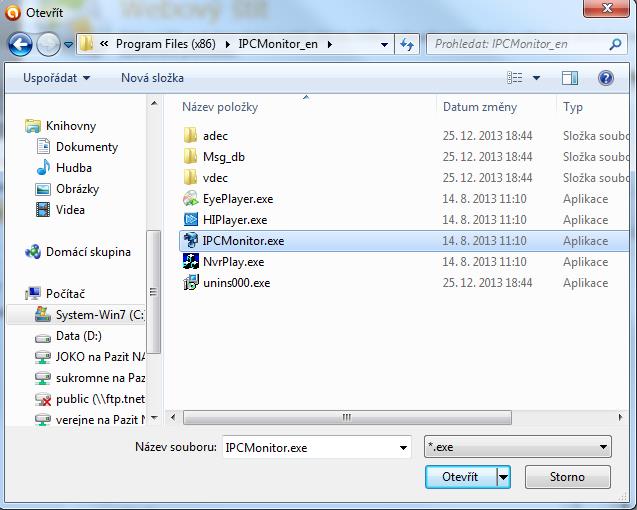Create a new folder with Nová složka
637x510 pixels.
point(152,78)
